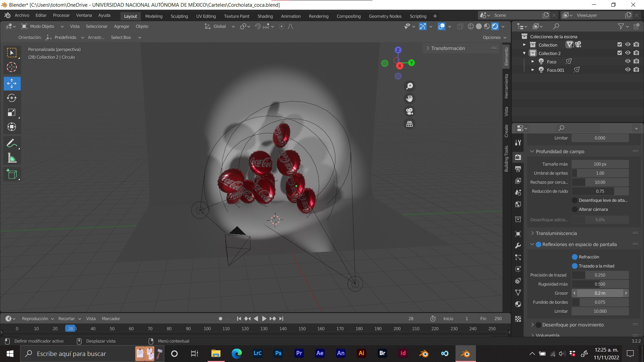Select the Select Box tool in the left toolbar

pos(12,53)
